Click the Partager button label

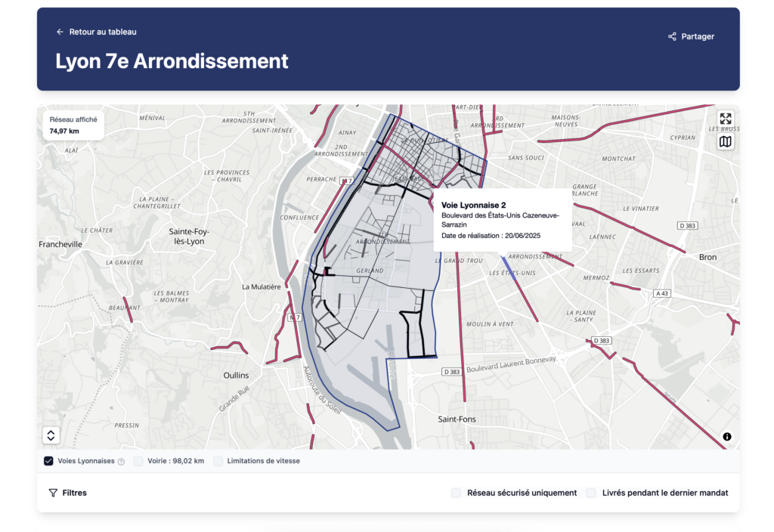[698, 36]
